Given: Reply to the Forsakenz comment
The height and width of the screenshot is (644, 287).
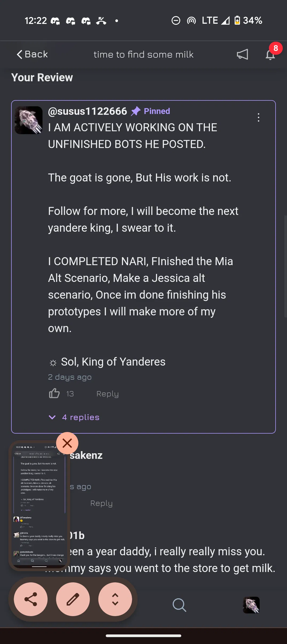Looking at the screenshot, I should coord(101,503).
